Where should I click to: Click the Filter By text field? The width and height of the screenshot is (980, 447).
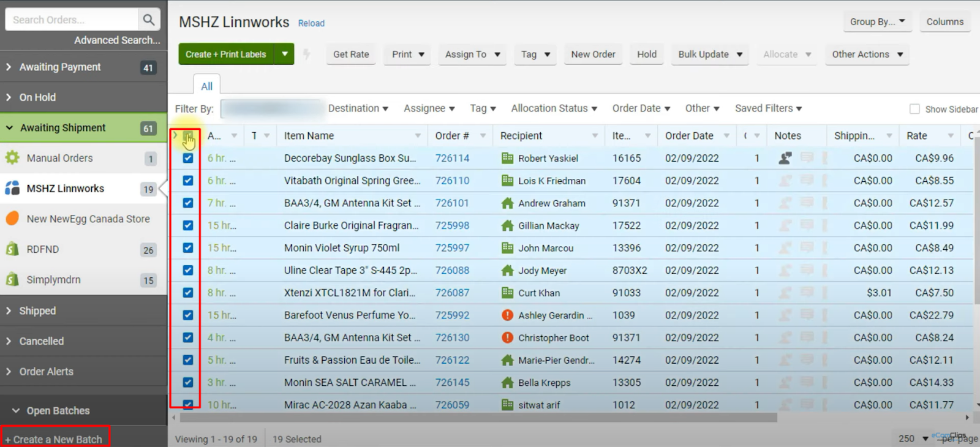[273, 109]
